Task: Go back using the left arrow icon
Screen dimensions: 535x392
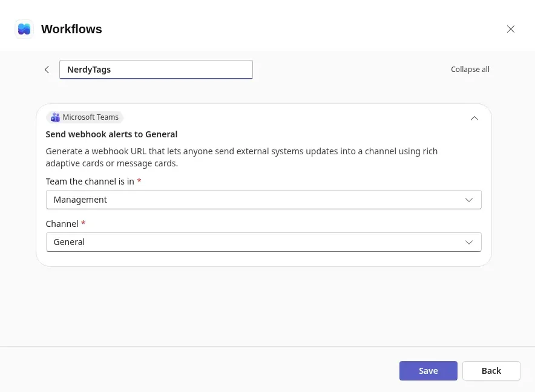Action: tap(47, 70)
